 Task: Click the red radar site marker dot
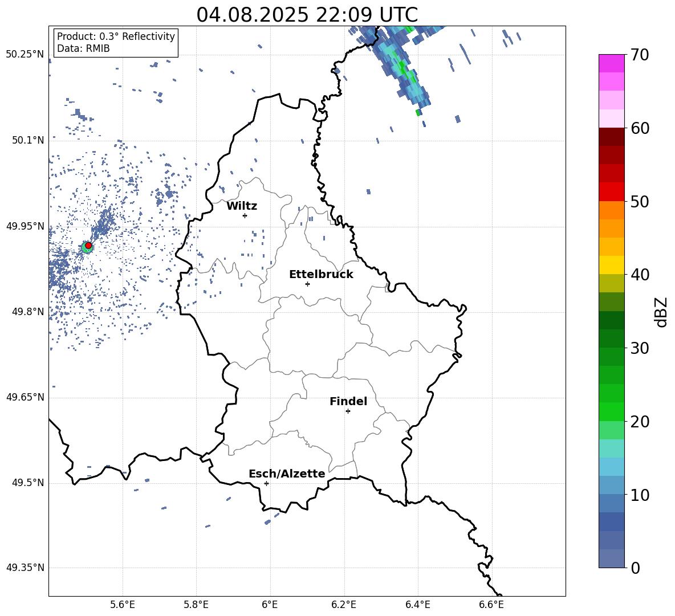pos(88,246)
